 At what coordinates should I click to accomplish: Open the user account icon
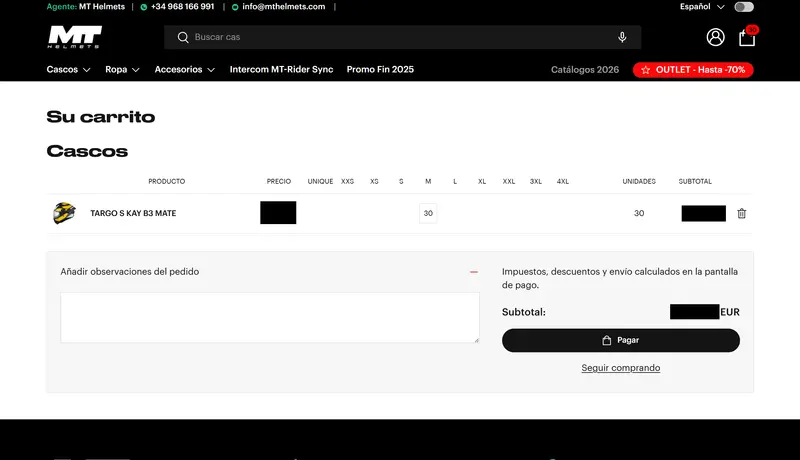tap(715, 37)
